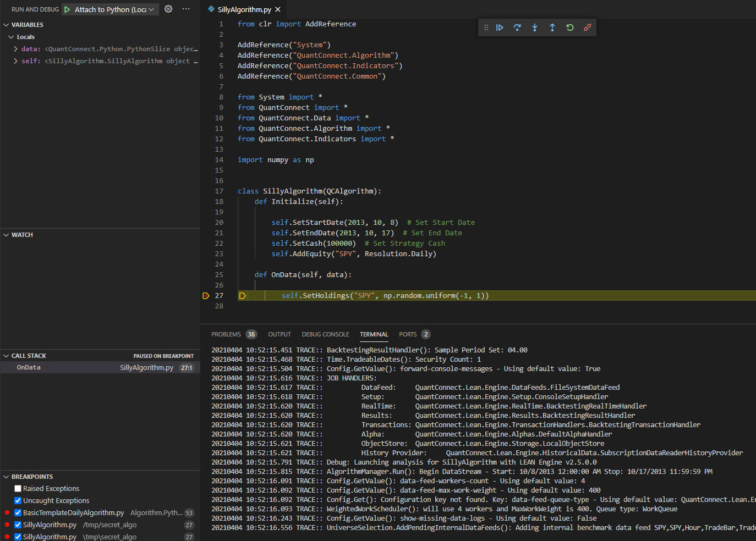
Task: Enable the Raised Exceptions breakpoint
Action: tap(18, 489)
